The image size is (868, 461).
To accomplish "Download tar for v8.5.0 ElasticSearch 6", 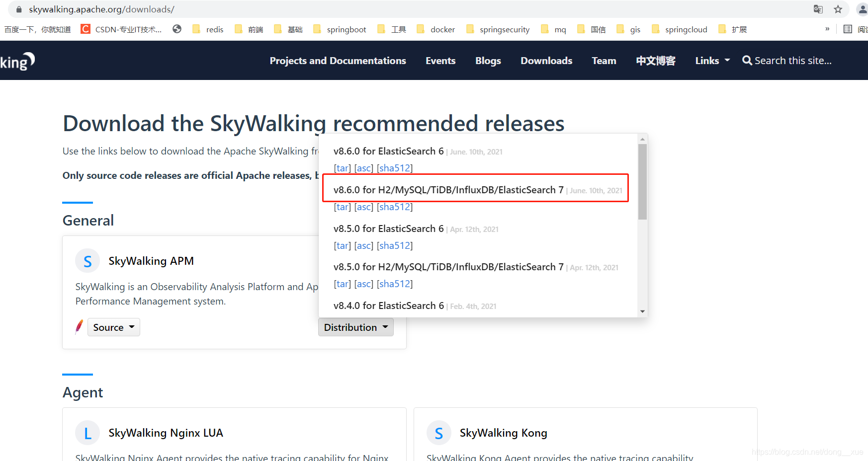I will coord(342,245).
